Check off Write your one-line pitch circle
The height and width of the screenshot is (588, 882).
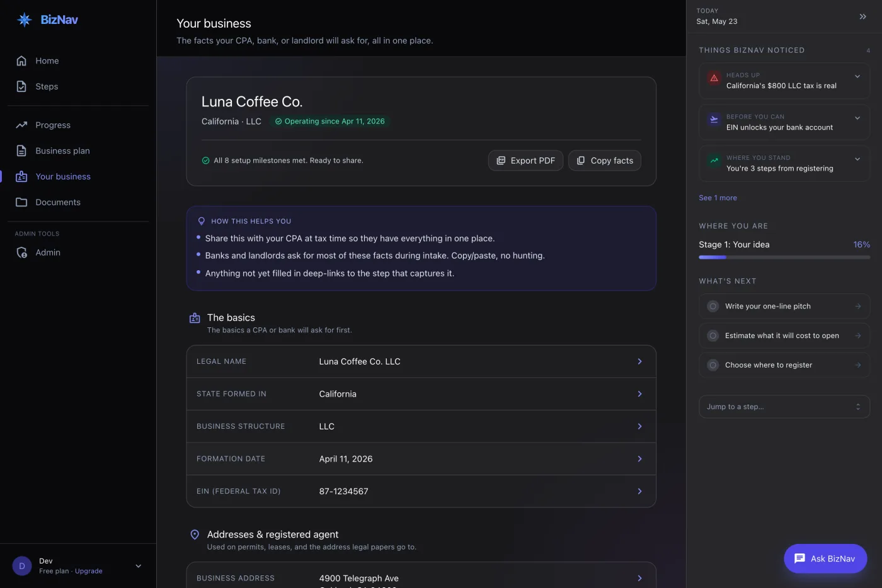pos(713,307)
